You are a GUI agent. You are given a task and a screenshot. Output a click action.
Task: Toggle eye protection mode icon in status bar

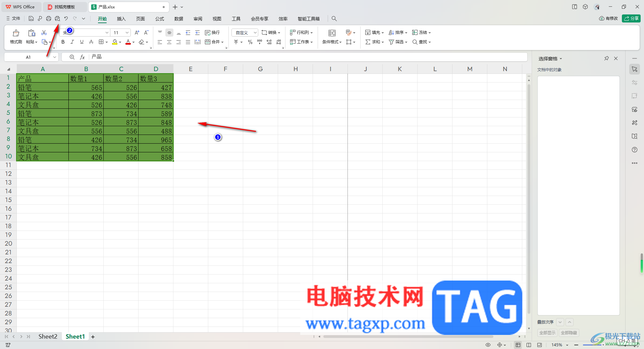(488, 345)
